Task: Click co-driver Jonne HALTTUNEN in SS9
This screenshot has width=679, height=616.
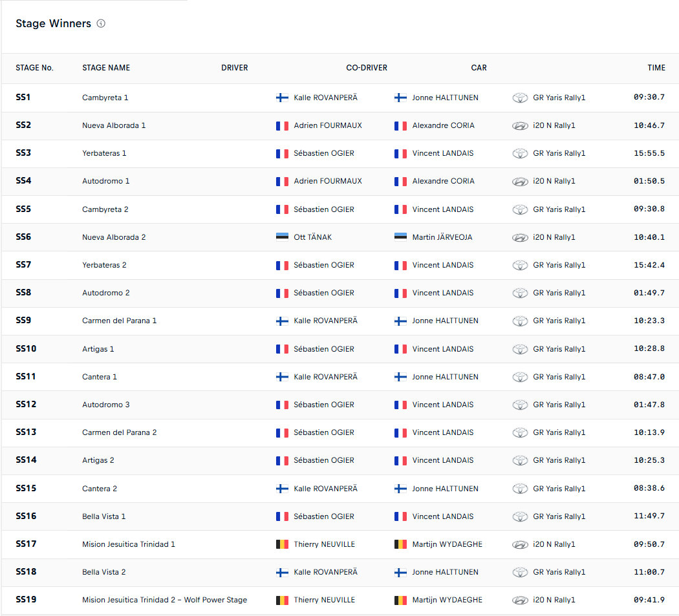Action: 445,321
